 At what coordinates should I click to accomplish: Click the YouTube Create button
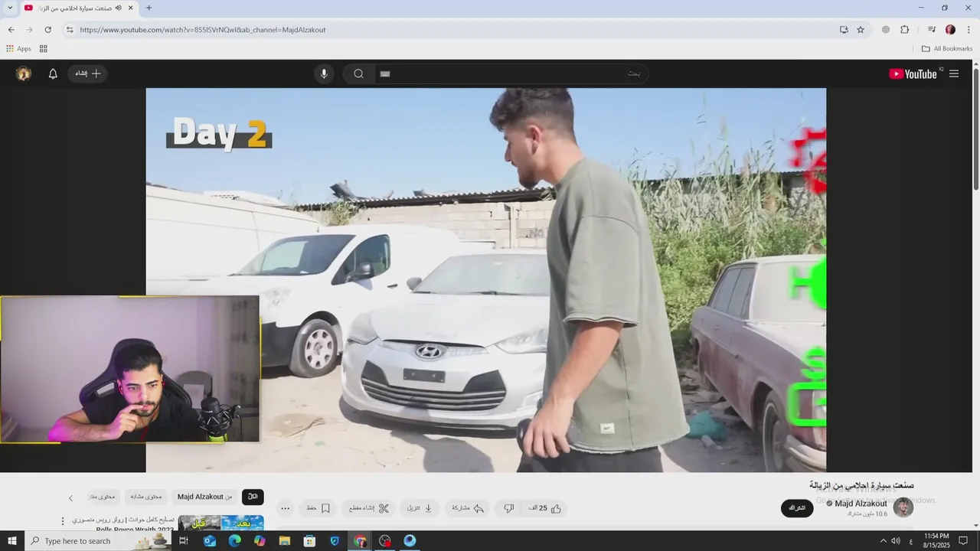click(x=87, y=73)
